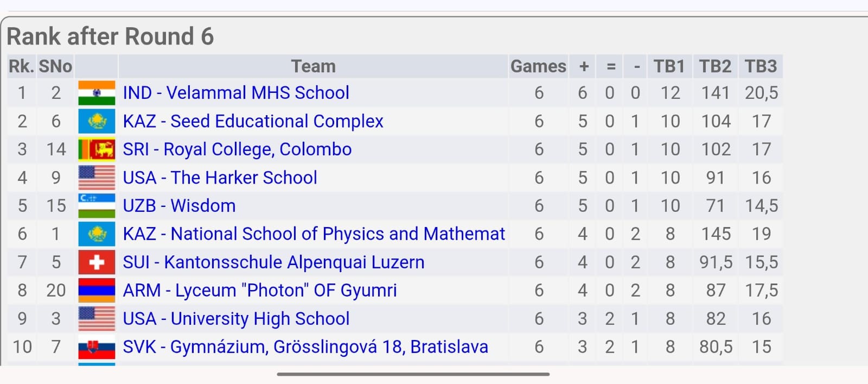Image resolution: width=868 pixels, height=384 pixels.
Task: Click the Switzerland flag icon
Action: point(97,262)
